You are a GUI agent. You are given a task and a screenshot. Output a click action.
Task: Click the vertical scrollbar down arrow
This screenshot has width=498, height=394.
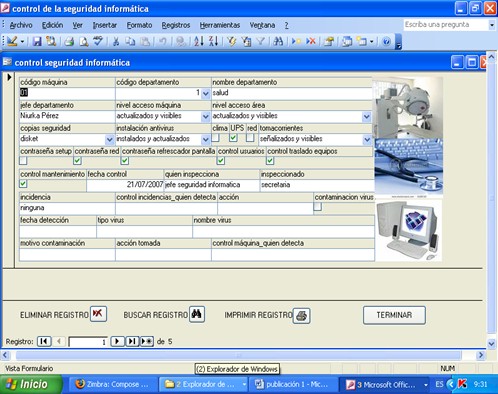coord(491,343)
